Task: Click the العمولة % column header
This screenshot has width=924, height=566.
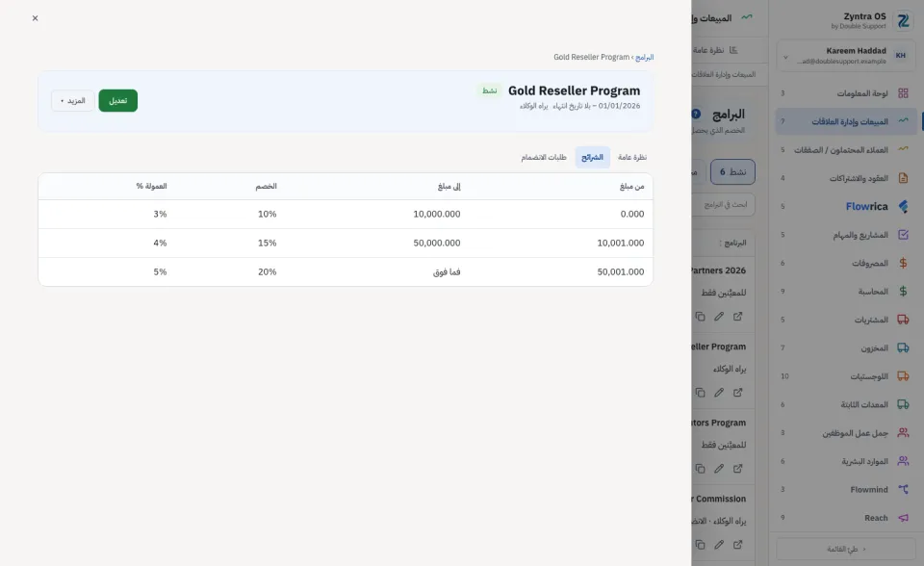Action: (151, 187)
